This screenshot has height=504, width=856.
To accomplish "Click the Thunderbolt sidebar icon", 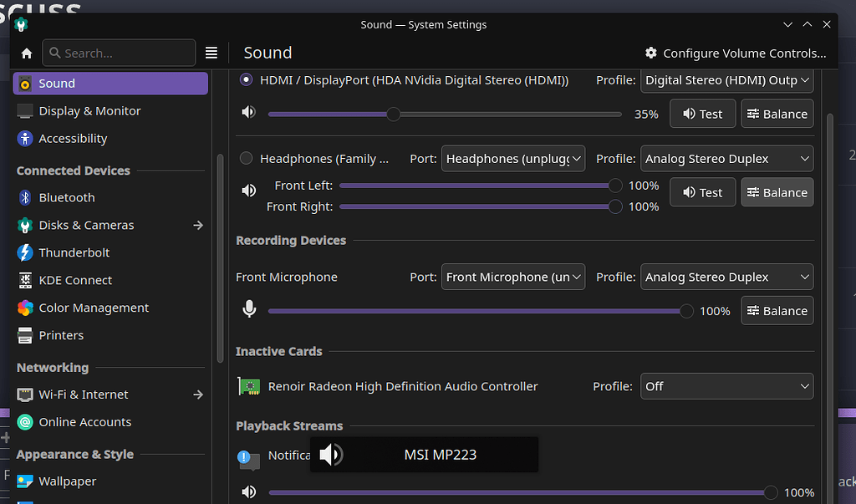I will (23, 252).
